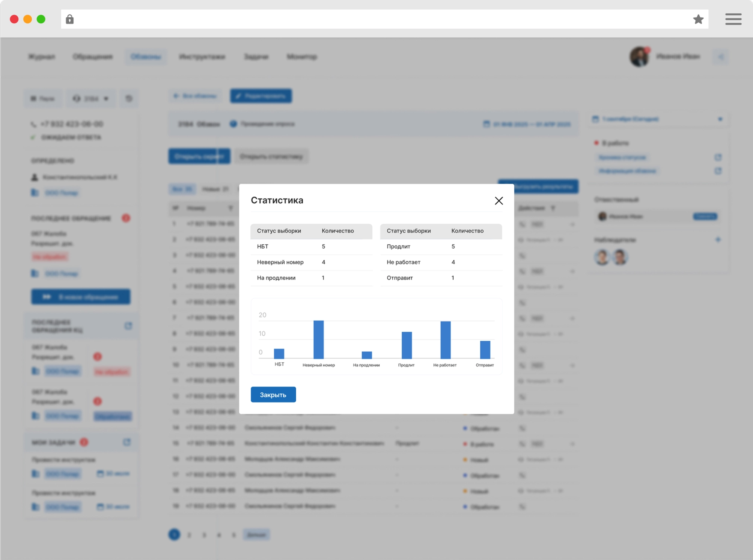Viewport: 753px width, 560px height.
Task: Close the Статистика dialog with the X icon
Action: [498, 201]
